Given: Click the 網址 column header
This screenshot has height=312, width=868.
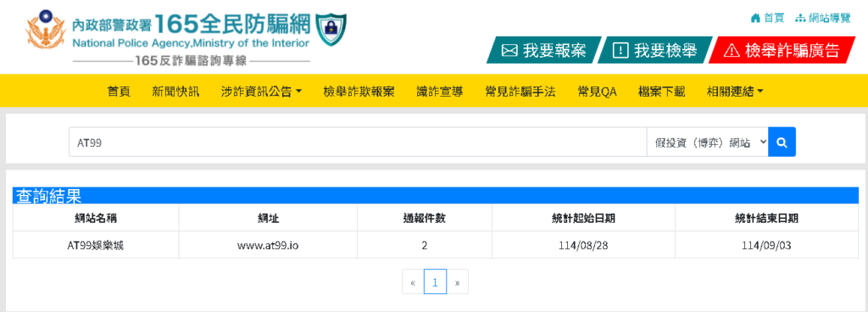Looking at the screenshot, I should click(268, 218).
